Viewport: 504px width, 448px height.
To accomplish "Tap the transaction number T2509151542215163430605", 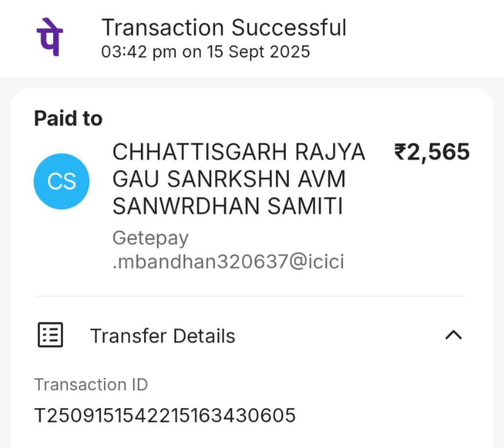I will tap(165, 415).
